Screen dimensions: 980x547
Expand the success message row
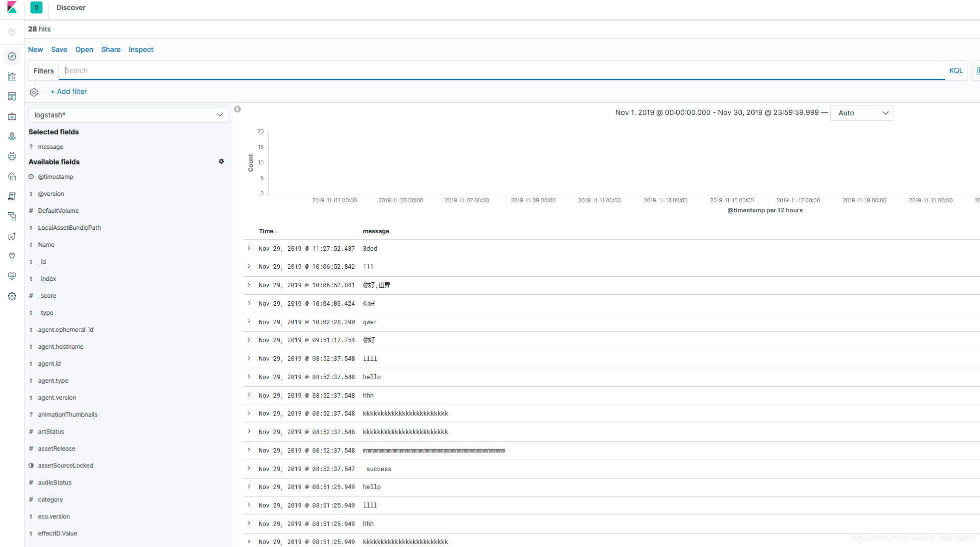(x=249, y=469)
